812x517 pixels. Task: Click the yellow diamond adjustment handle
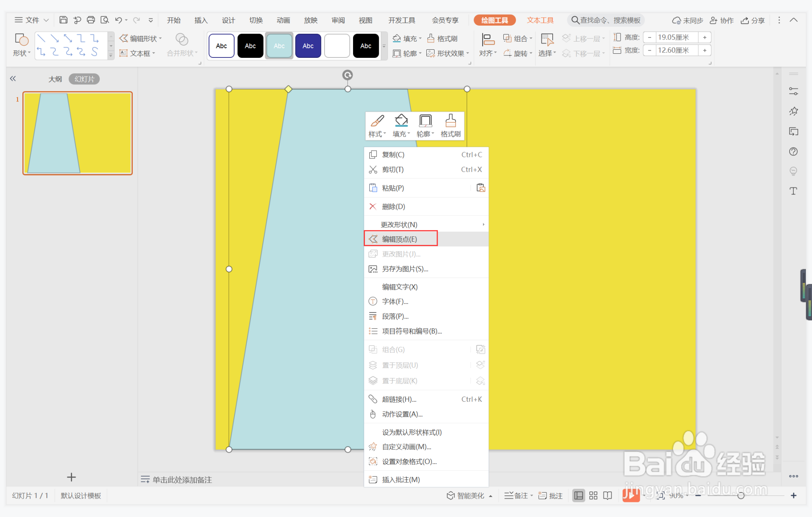pos(288,89)
